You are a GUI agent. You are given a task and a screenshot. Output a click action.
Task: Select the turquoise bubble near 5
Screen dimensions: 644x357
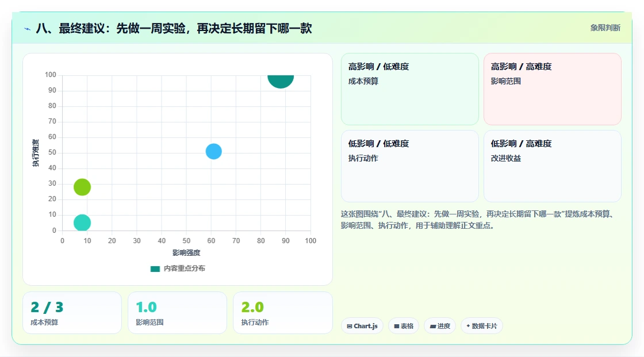point(82,222)
